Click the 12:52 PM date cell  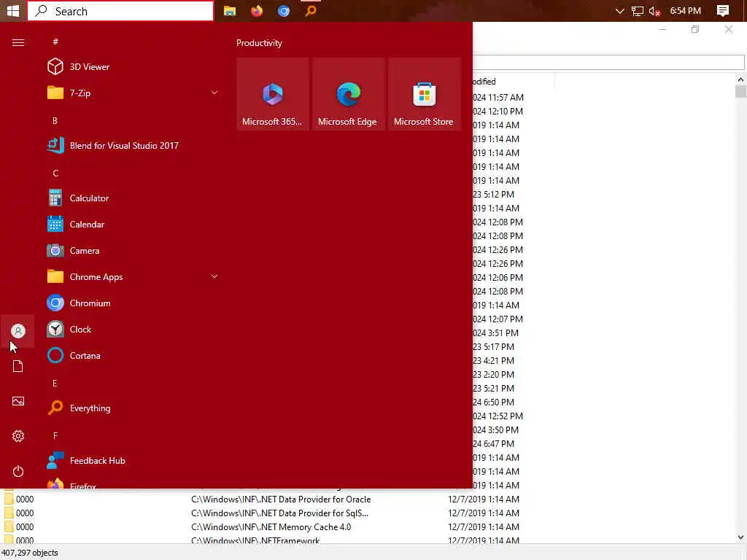498,416
